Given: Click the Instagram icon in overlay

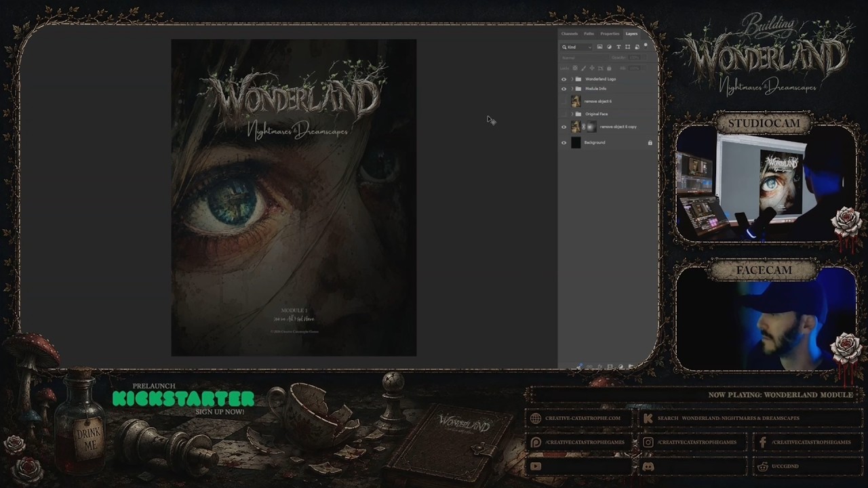Looking at the screenshot, I should [648, 442].
